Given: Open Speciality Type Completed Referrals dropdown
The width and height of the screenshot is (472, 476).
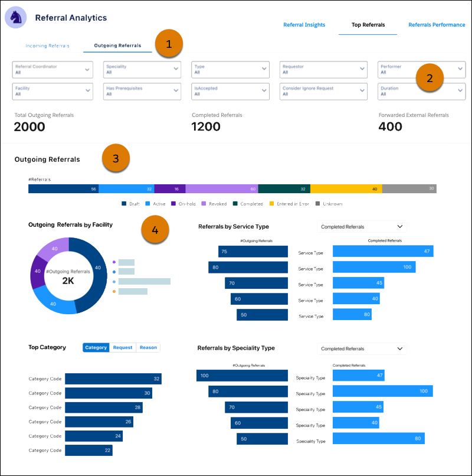Looking at the screenshot, I should pos(362,349).
